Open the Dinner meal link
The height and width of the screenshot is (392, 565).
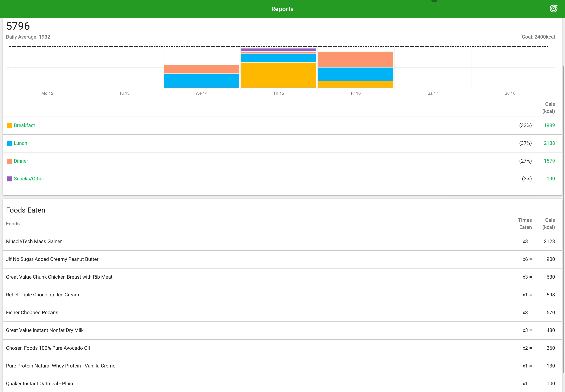pyautogui.click(x=21, y=161)
